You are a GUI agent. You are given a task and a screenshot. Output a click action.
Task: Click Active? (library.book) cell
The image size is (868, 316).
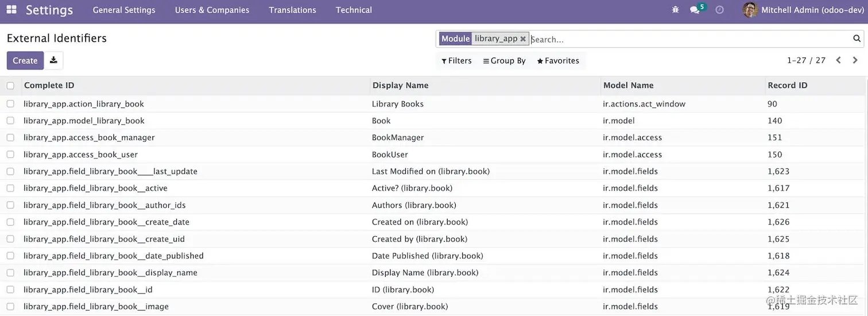click(412, 188)
